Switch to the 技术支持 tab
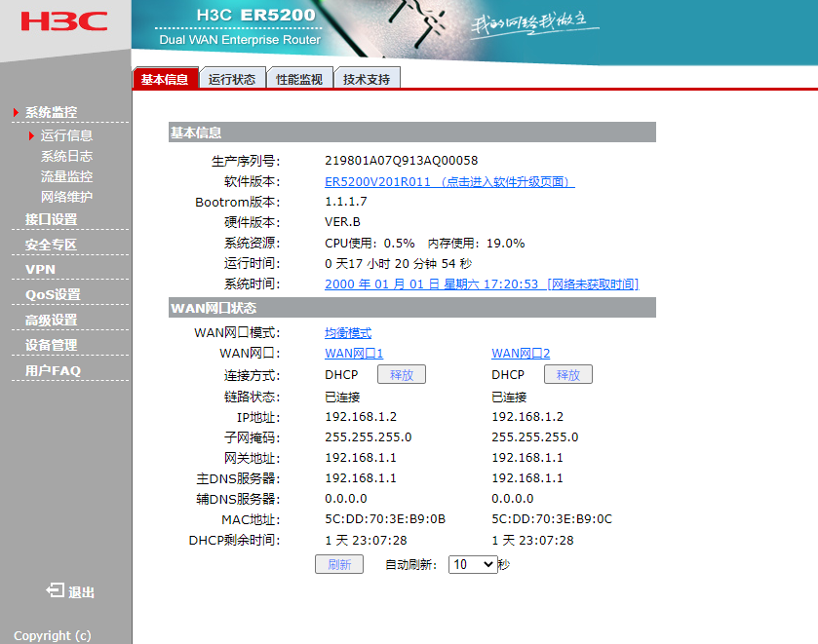 pos(367,79)
